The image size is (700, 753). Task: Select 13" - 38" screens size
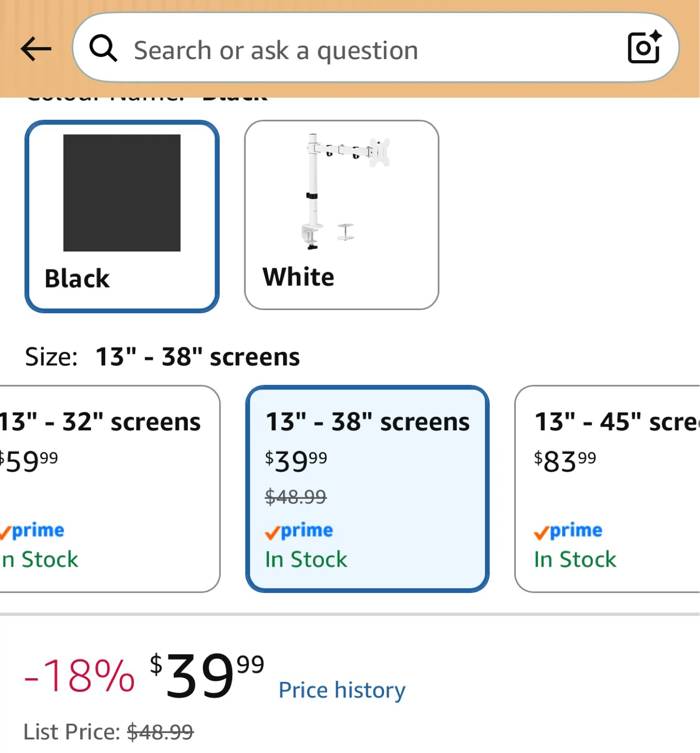tap(367, 489)
